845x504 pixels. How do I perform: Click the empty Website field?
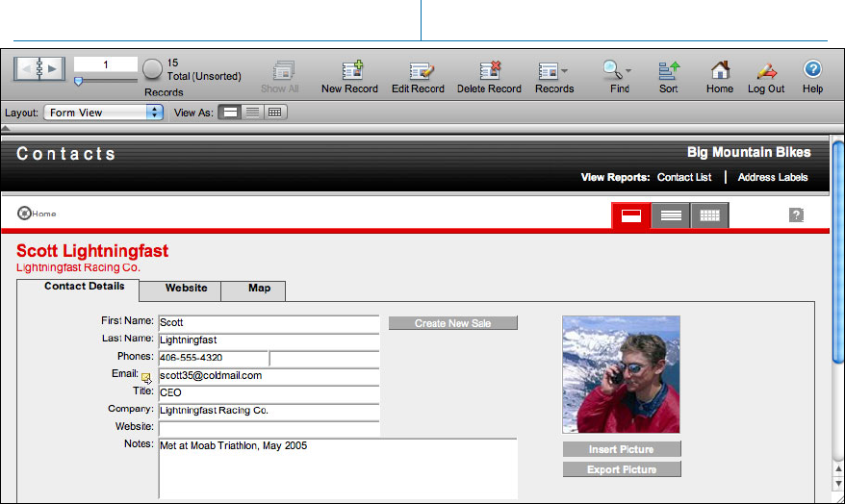(269, 429)
